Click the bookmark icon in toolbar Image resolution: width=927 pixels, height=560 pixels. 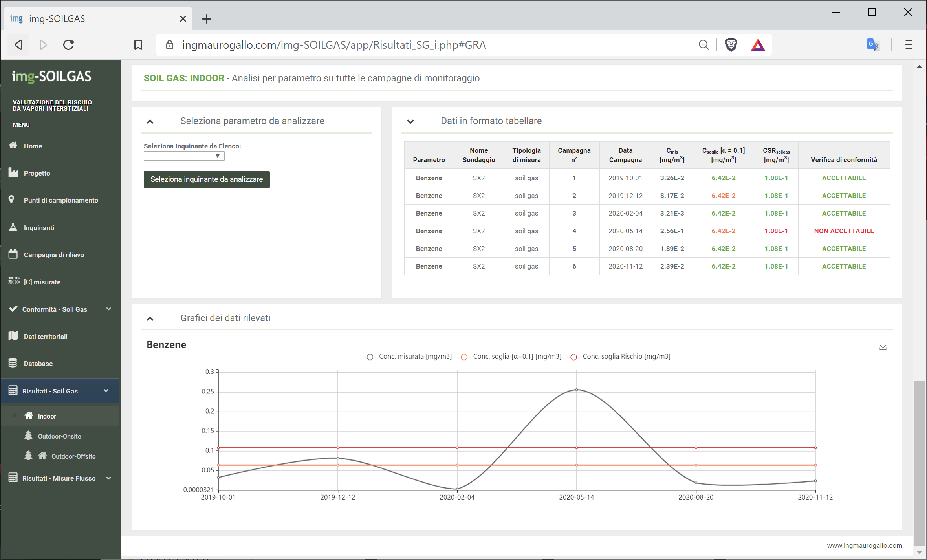138,45
